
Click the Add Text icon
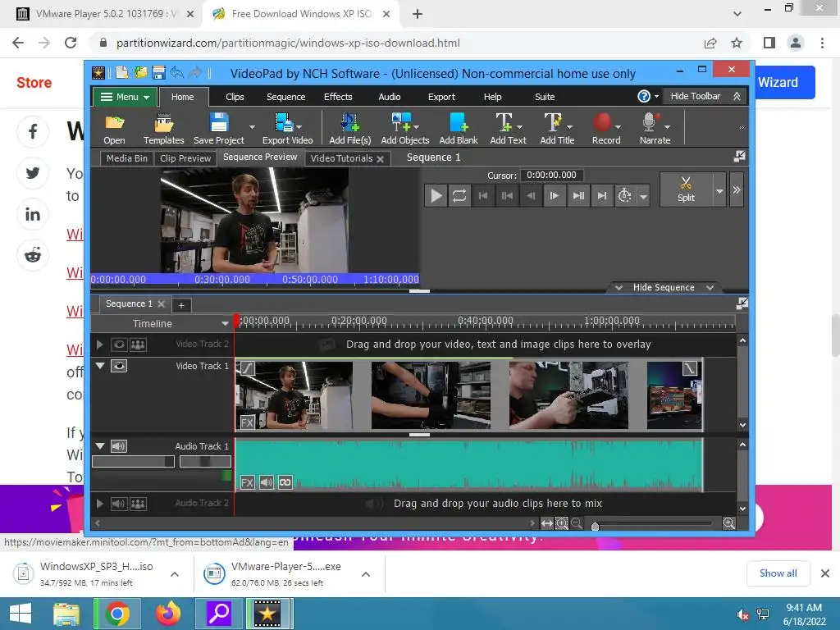tap(507, 129)
